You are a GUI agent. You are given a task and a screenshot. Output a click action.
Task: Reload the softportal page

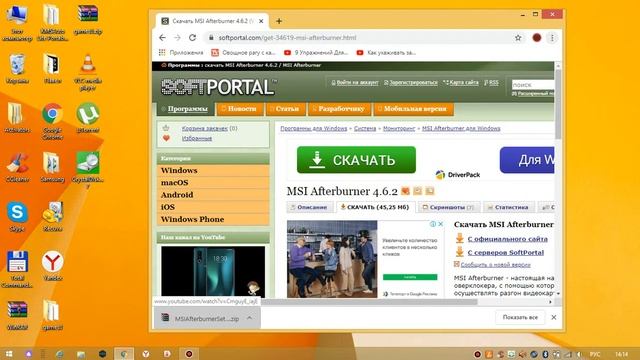[x=192, y=38]
